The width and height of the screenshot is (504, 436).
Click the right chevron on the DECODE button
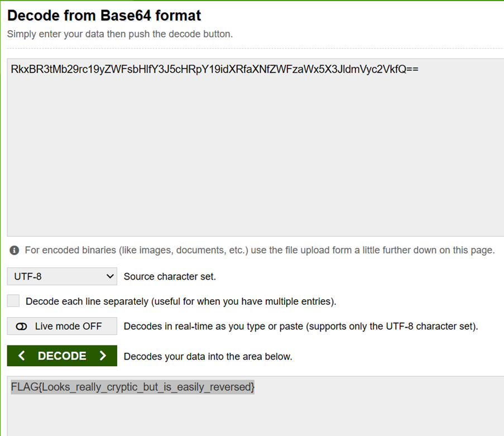tap(103, 356)
